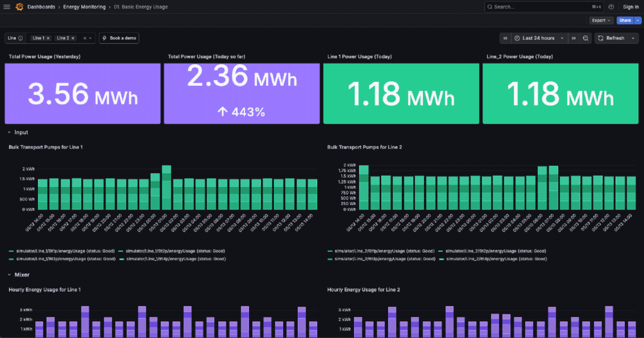Screen dimensions: 644x338
Task: Click the Line_2 Power Usage (Today) title
Action: (x=520, y=57)
